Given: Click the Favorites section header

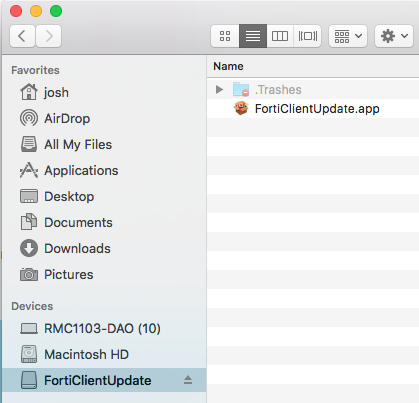Looking at the screenshot, I should point(35,70).
